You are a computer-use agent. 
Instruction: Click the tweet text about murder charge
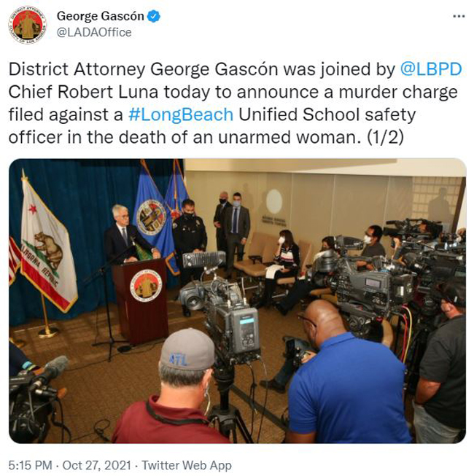pyautogui.click(x=236, y=103)
